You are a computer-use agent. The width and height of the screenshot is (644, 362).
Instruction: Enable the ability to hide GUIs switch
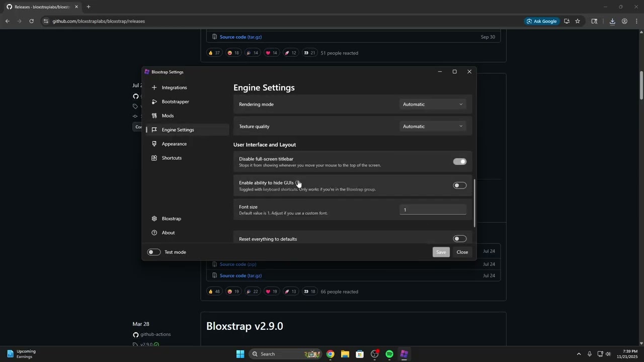click(x=460, y=186)
